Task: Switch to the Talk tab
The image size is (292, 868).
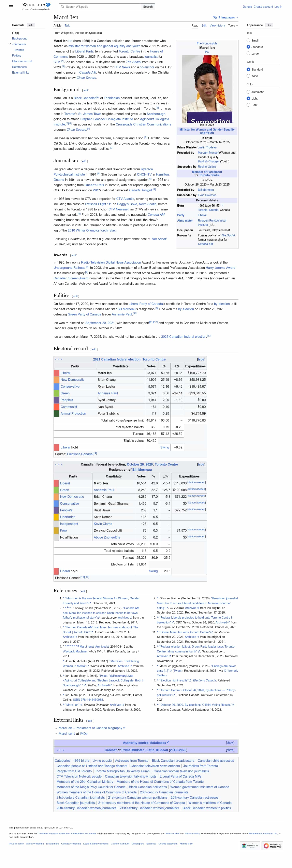Action: coord(67,26)
